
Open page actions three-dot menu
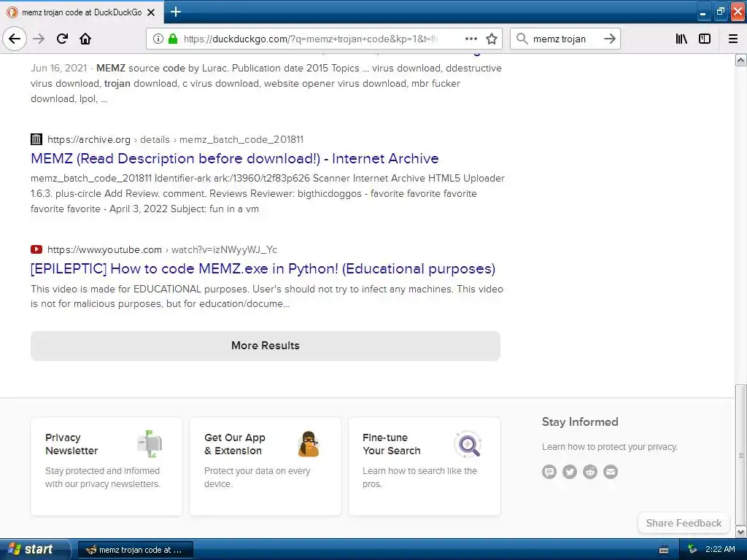tap(471, 39)
